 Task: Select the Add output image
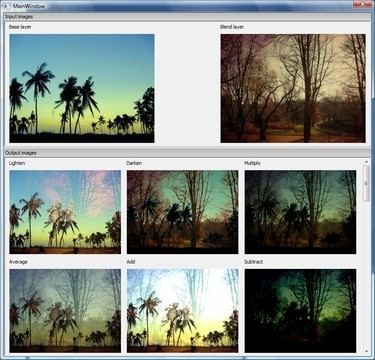coord(183,311)
